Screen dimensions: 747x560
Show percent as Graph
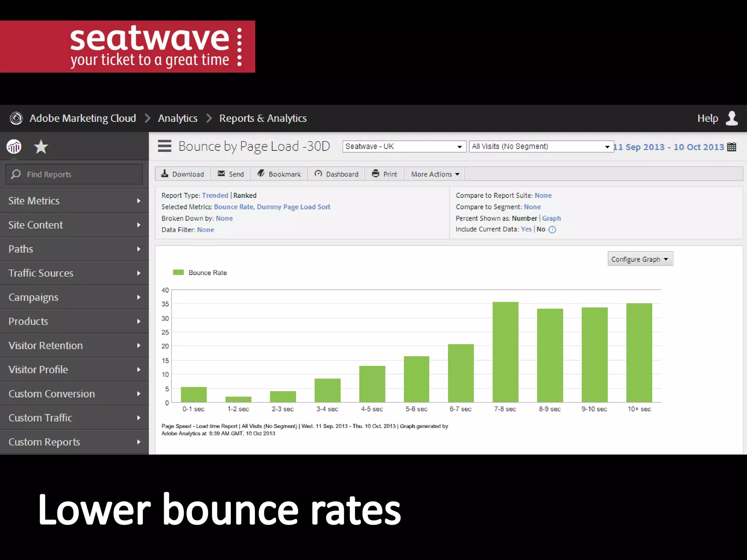click(x=551, y=218)
